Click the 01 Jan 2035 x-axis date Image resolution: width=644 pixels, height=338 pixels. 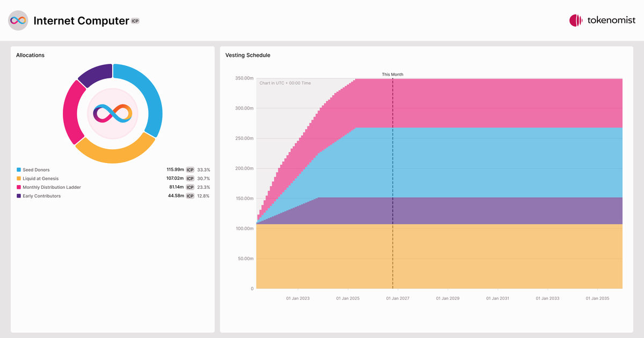coord(597,298)
